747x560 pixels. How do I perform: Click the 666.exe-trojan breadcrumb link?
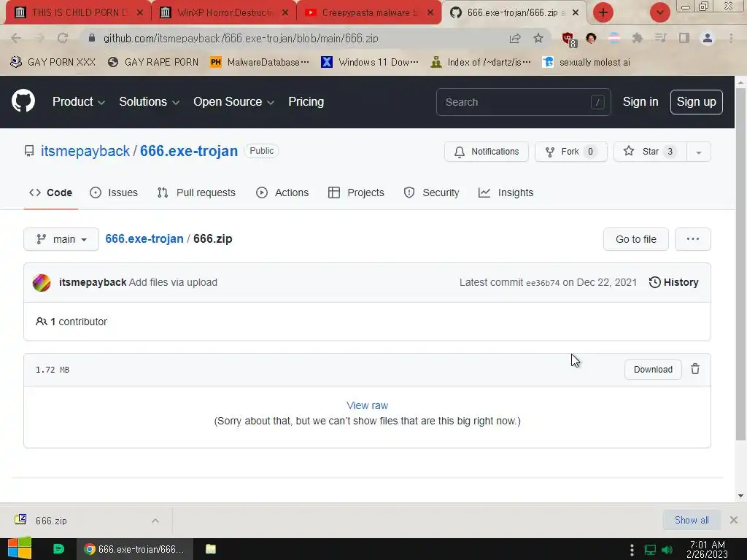144,238
